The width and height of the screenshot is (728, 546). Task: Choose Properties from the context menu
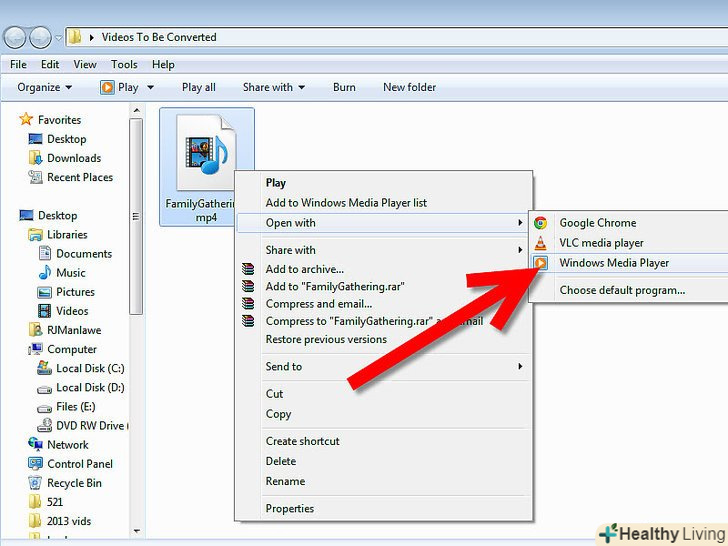click(289, 509)
